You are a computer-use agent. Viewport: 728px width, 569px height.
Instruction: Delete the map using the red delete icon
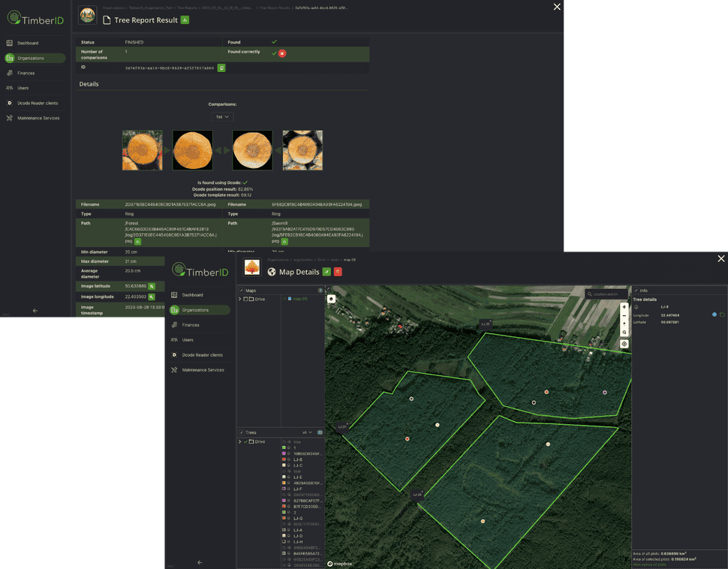(338, 272)
